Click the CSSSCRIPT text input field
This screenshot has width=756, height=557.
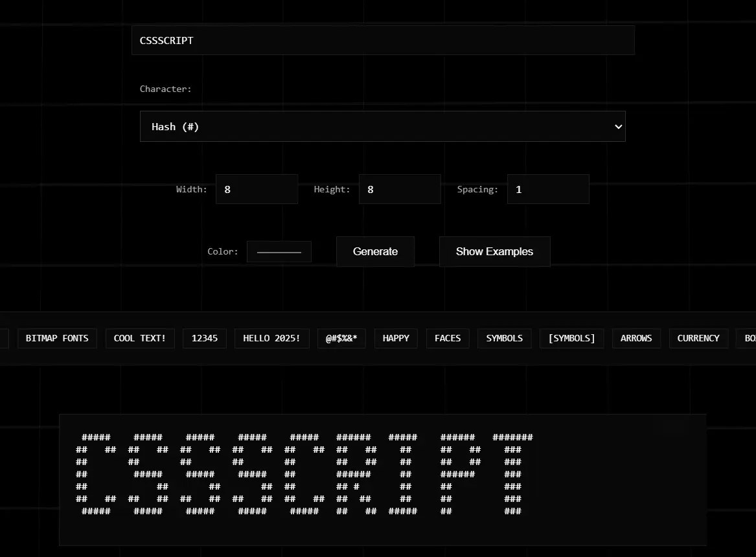point(382,40)
